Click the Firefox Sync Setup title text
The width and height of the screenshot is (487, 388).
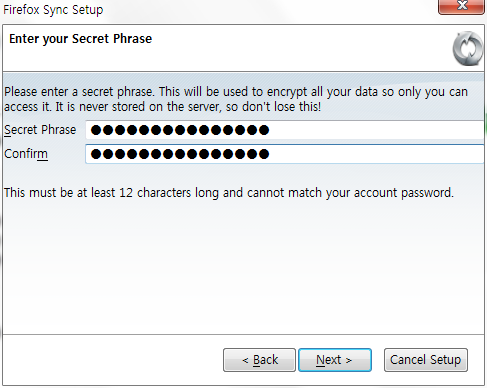click(x=53, y=10)
